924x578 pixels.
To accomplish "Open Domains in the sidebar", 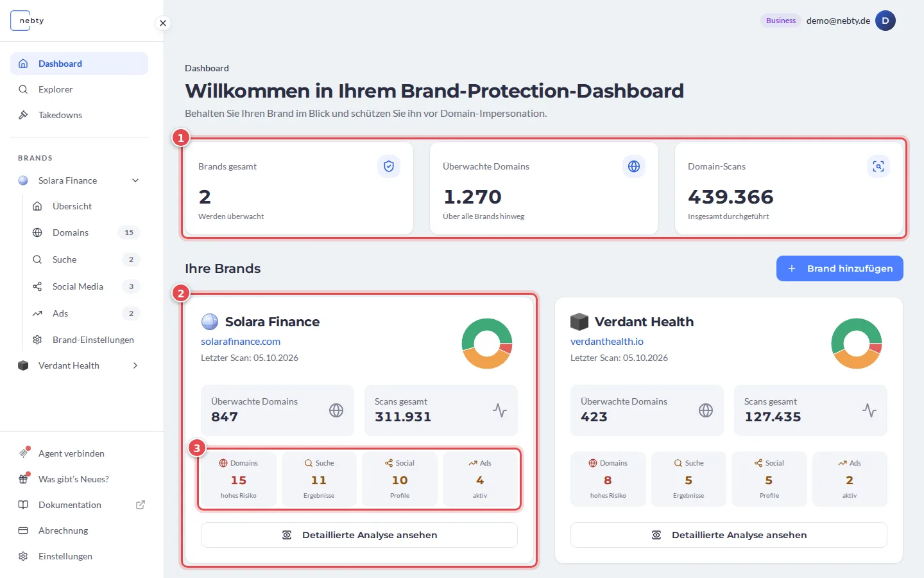I will coord(86,232).
